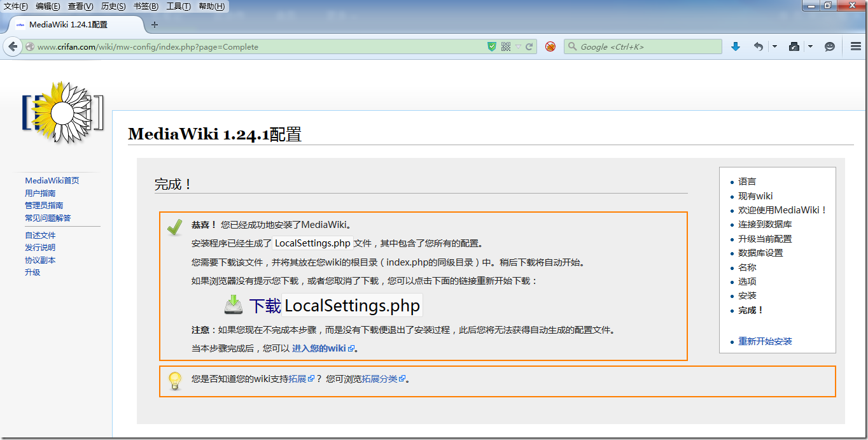Viewport: 868px width, 440px height.
Task: Click the red blocker icon beside search box
Action: (550, 46)
